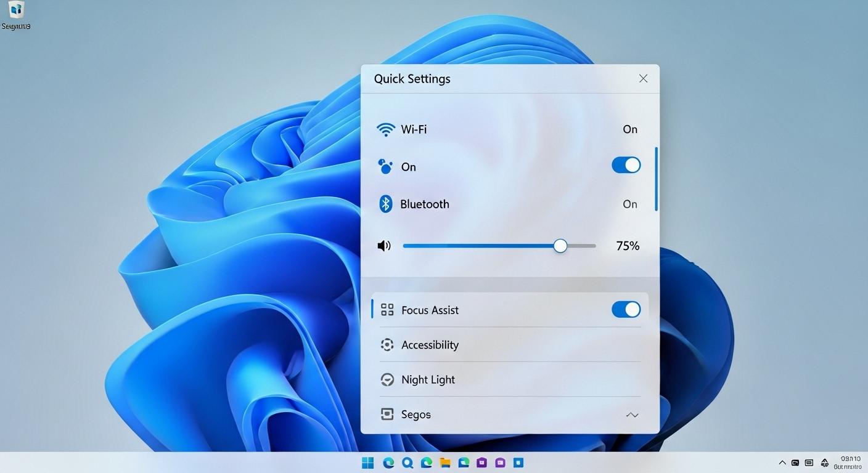The height and width of the screenshot is (473, 868).
Task: Expand the Segos chevron arrow
Action: (x=632, y=415)
